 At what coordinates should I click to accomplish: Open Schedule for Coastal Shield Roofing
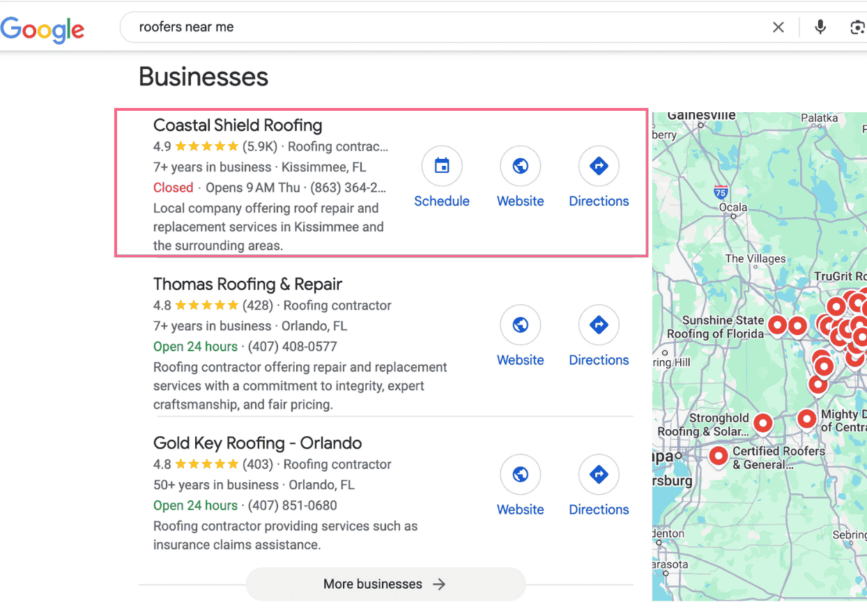442,178
